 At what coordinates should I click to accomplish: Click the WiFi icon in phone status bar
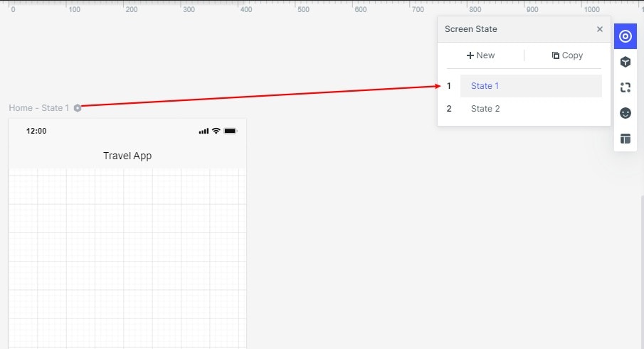tap(216, 131)
